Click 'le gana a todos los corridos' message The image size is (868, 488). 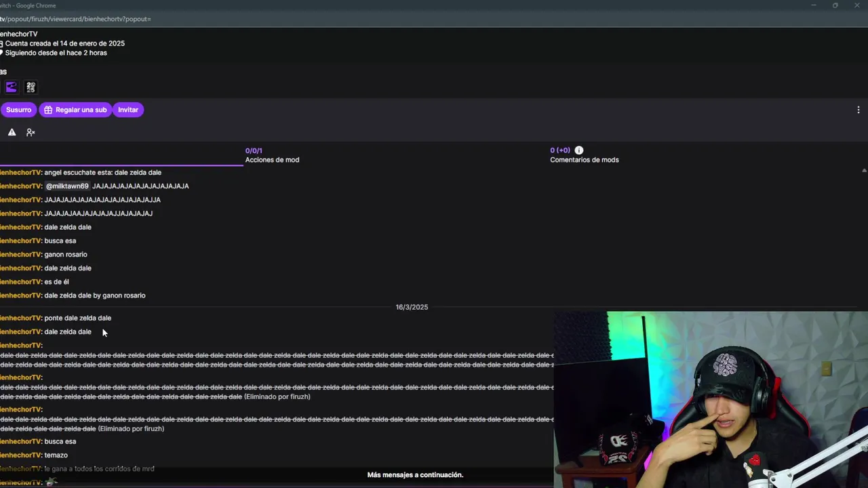coord(99,469)
